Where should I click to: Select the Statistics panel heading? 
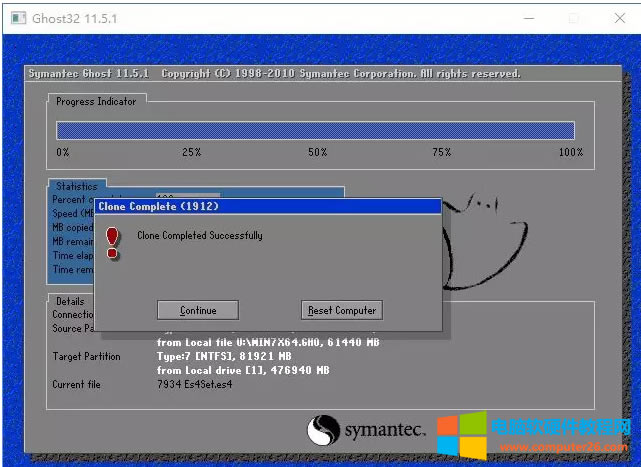coord(77,186)
